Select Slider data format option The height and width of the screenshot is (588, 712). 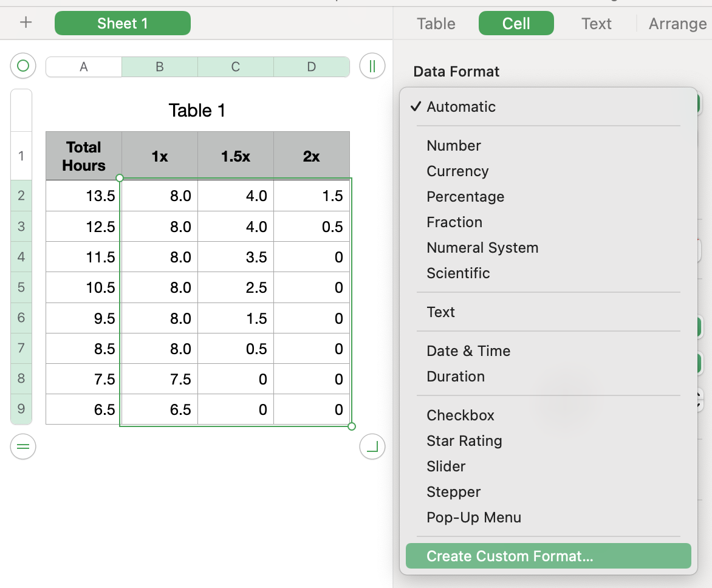tap(446, 467)
